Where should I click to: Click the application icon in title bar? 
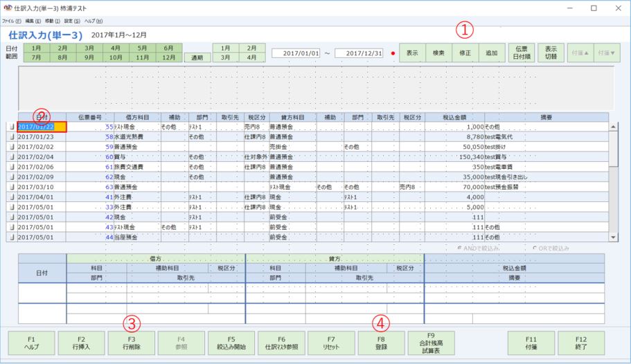(x=8, y=8)
